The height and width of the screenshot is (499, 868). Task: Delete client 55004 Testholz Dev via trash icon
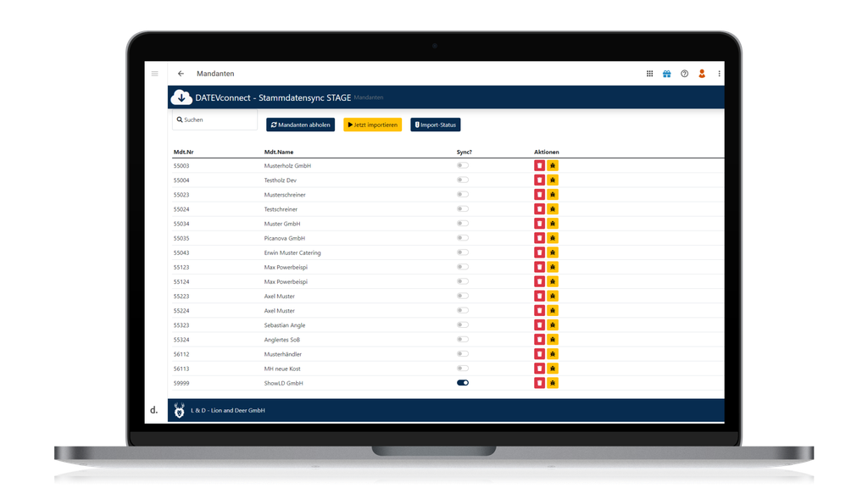coord(539,180)
